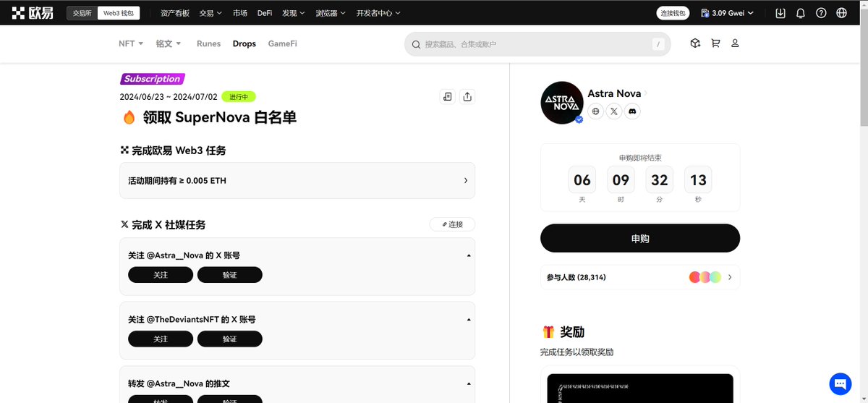Collapse the 转发 @Astra__Nova 的推文 task arrow
The image size is (868, 403).
(468, 383)
